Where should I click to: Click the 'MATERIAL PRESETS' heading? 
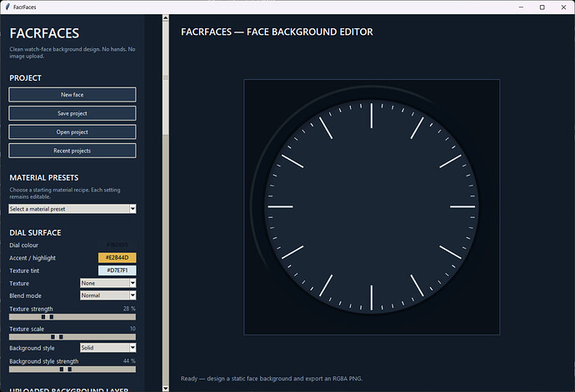[44, 177]
